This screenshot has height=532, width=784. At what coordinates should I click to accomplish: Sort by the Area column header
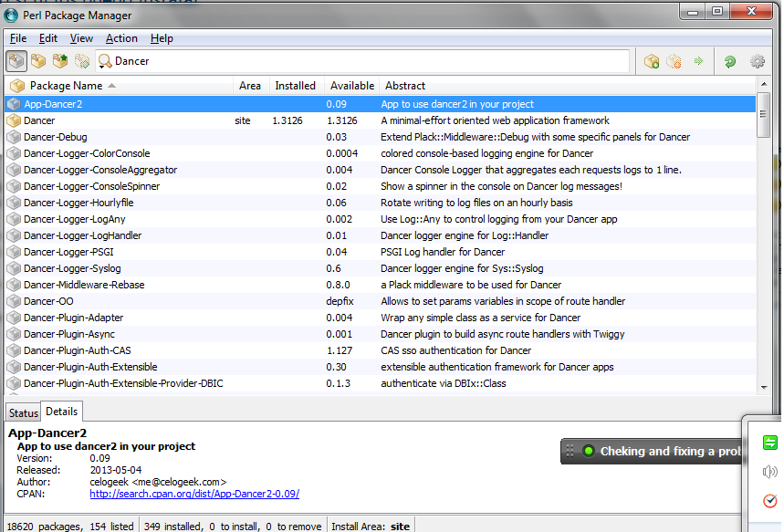point(251,86)
